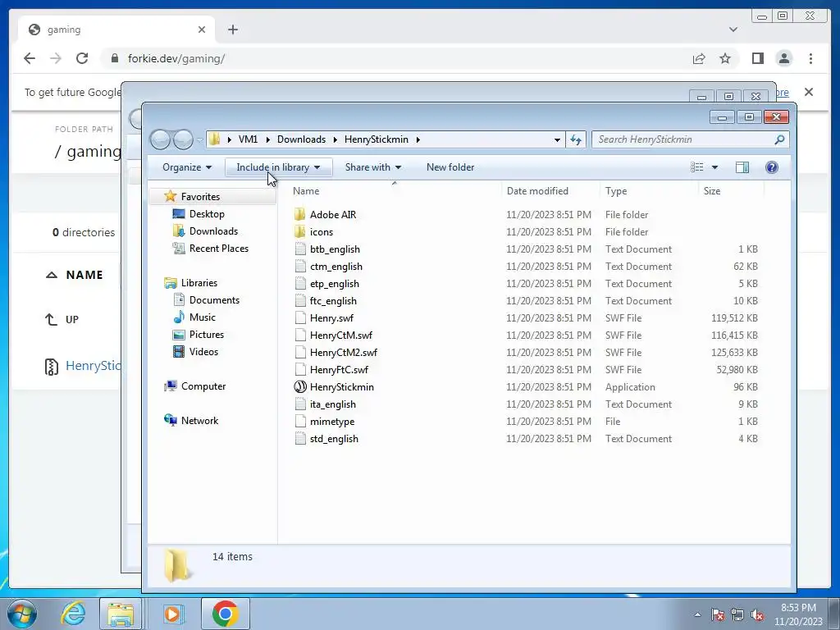Bookmark this page with the star icon
Viewport: 840px width, 630px height.
coord(725,58)
